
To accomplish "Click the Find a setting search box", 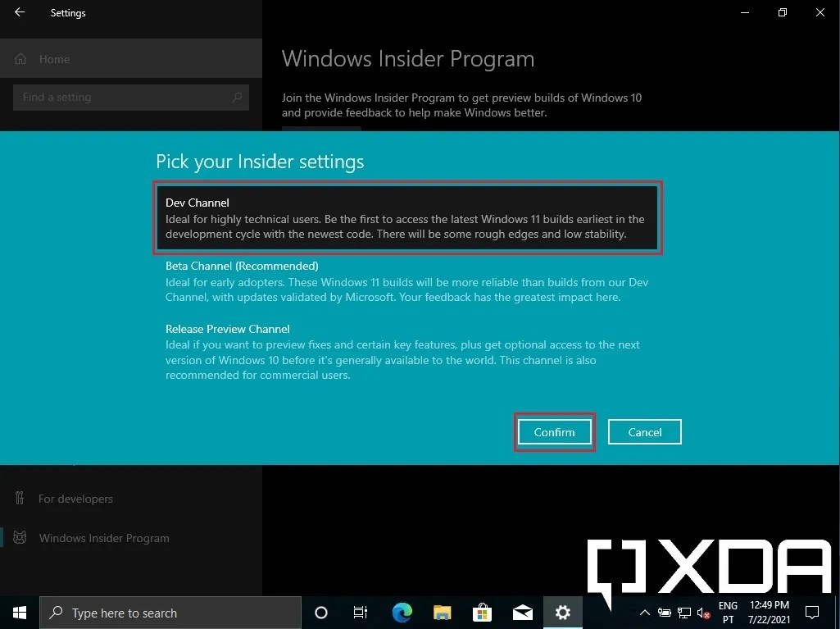I will [131, 97].
